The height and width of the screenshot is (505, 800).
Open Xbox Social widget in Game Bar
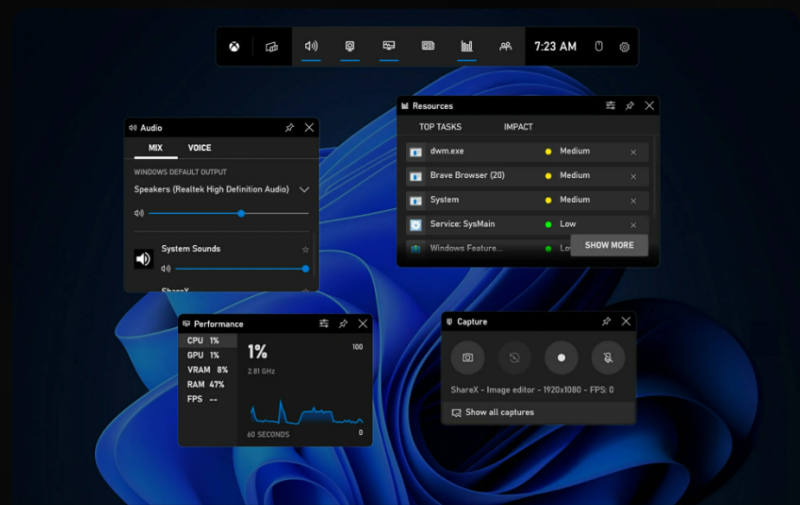pyautogui.click(x=506, y=46)
